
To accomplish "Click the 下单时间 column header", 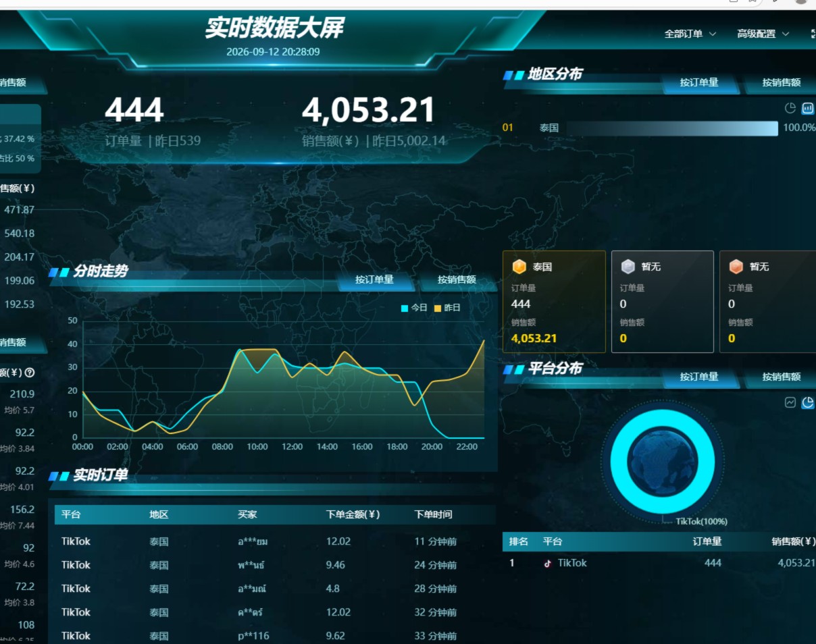I will point(433,514).
